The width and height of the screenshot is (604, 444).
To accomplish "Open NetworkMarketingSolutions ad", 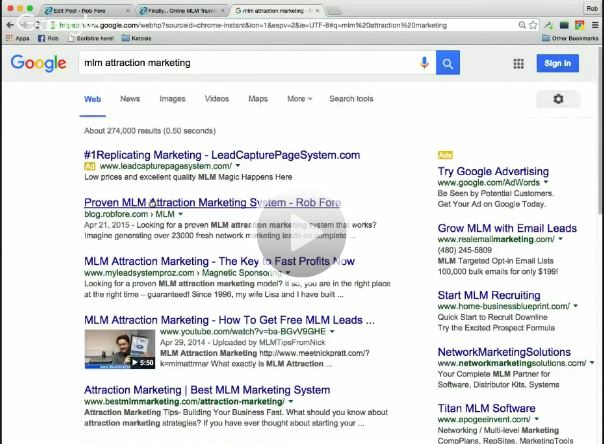I will 504,352.
